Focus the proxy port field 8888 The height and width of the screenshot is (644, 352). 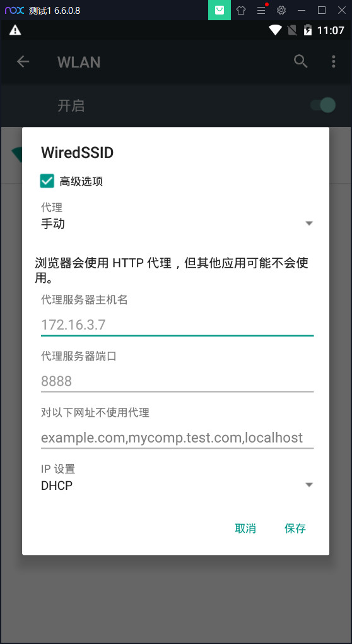pyautogui.click(x=177, y=381)
